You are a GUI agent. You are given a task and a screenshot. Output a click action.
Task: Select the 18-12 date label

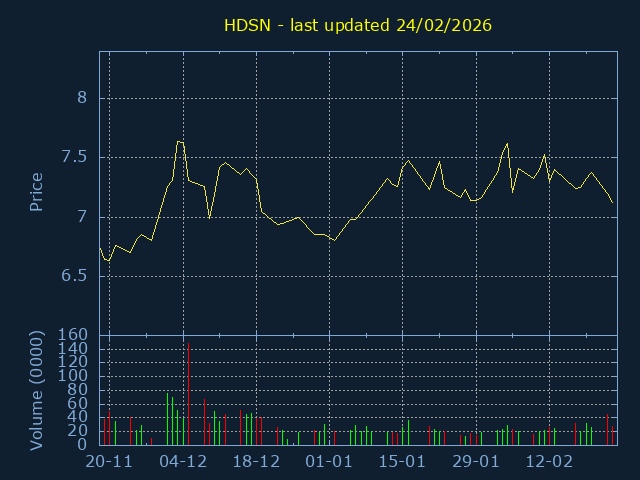[x=256, y=462]
